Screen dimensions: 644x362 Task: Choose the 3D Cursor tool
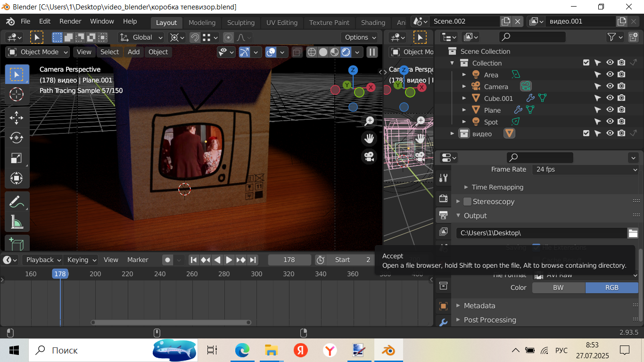[17, 94]
